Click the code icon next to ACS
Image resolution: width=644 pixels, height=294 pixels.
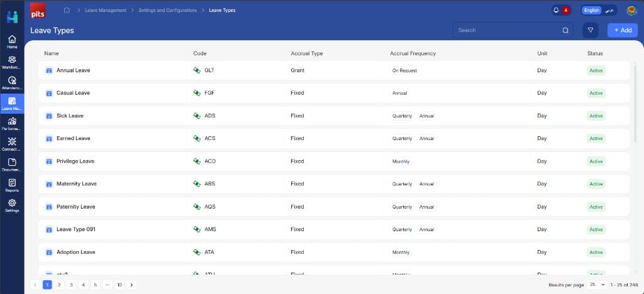(x=197, y=139)
